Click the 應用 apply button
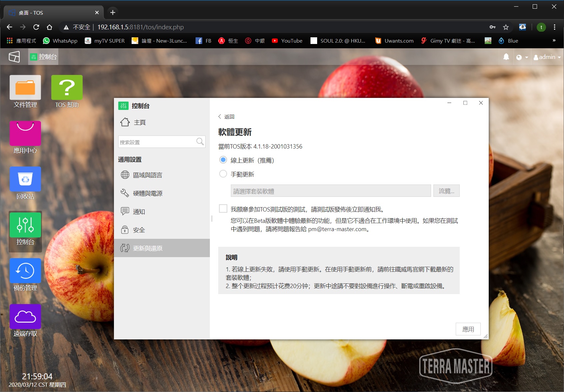Viewport: 564px width, 392px height. 468,329
